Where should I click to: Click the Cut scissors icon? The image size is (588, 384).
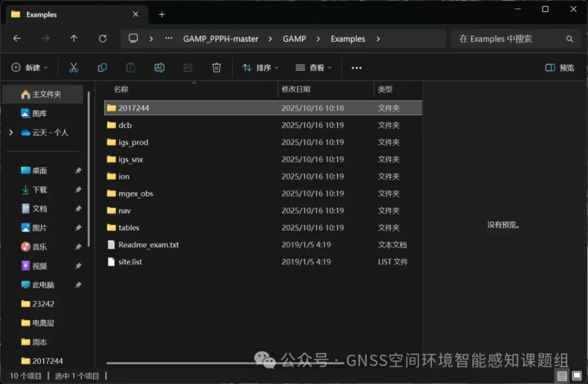[x=73, y=68]
